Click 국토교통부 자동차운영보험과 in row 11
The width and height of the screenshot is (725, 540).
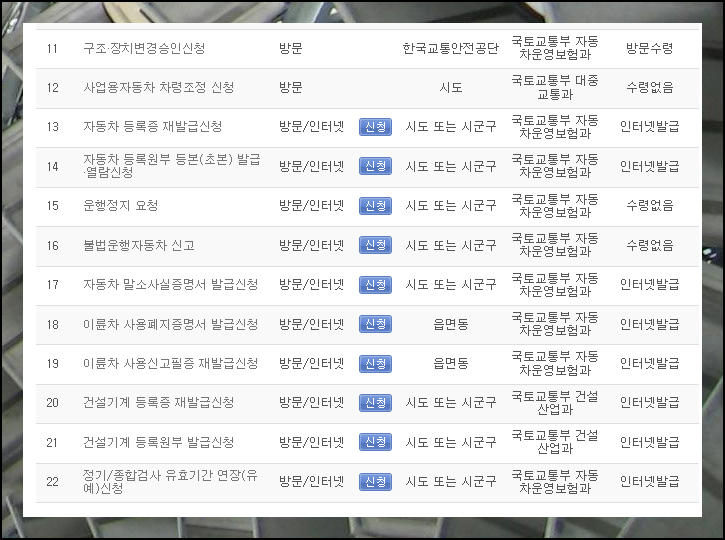click(x=555, y=48)
